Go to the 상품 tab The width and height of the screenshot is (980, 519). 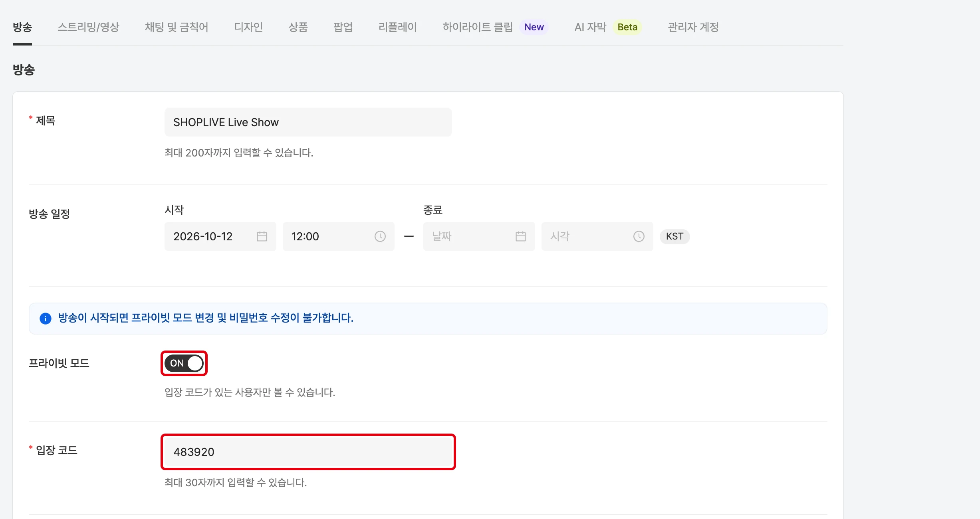pos(298,27)
